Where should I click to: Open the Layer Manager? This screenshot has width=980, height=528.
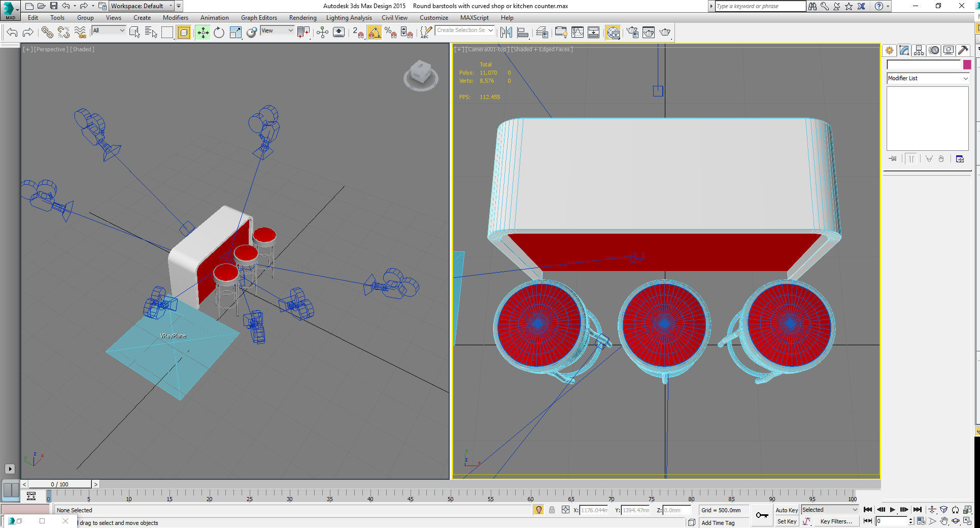tap(542, 32)
